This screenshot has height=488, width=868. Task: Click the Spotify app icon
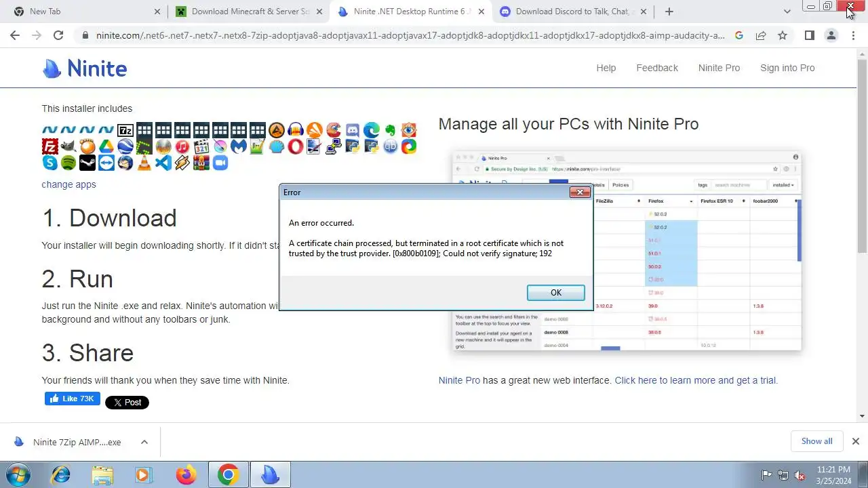(x=69, y=163)
